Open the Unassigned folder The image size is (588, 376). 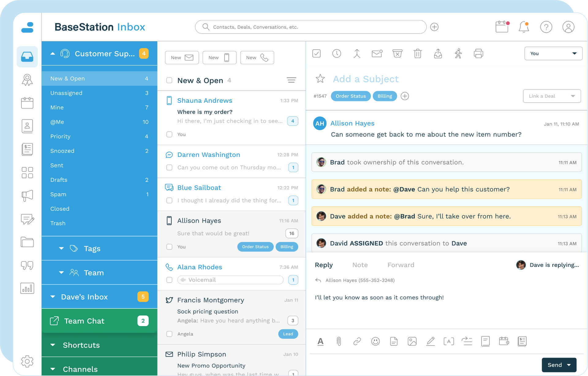pyautogui.click(x=100, y=93)
